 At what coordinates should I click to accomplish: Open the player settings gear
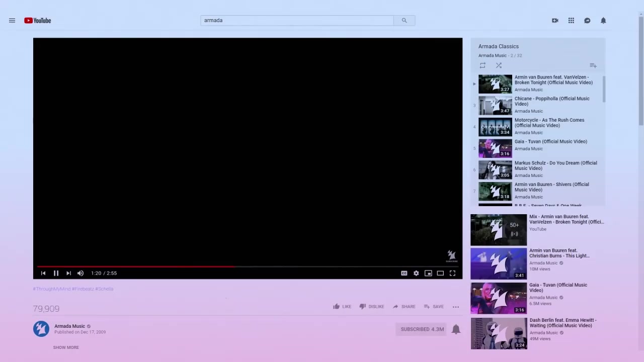416,273
